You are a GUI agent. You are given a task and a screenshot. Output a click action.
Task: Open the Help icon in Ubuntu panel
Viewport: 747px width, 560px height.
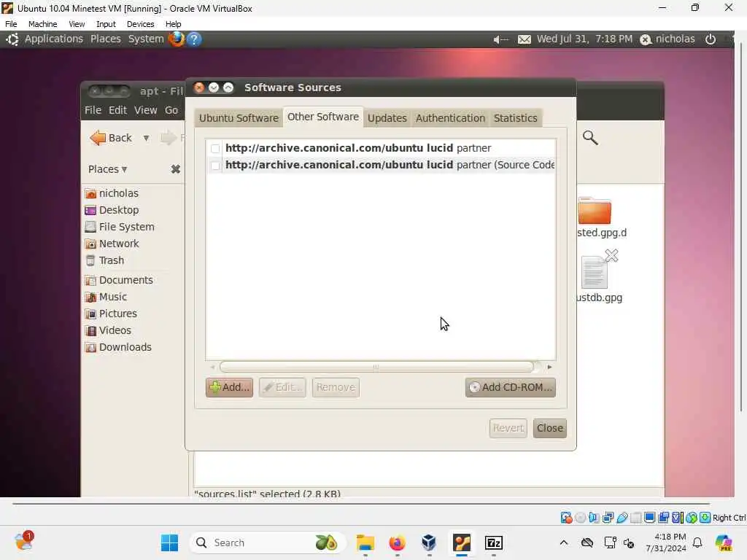tap(194, 39)
